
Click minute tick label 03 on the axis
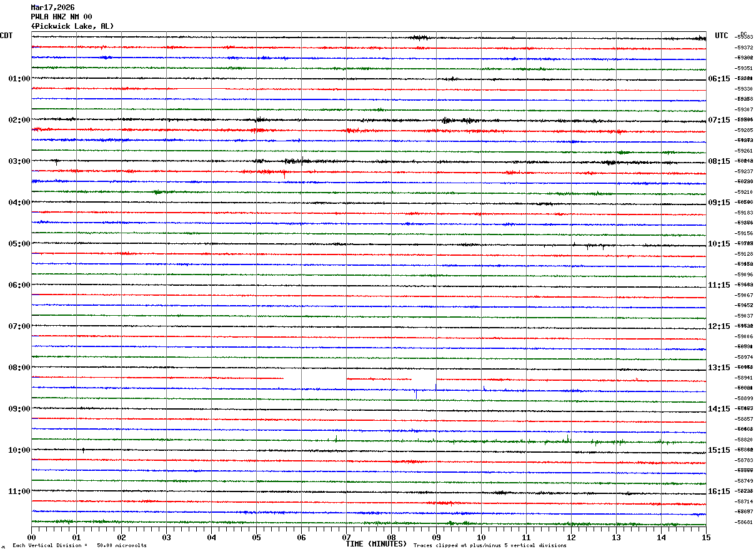[166, 537]
